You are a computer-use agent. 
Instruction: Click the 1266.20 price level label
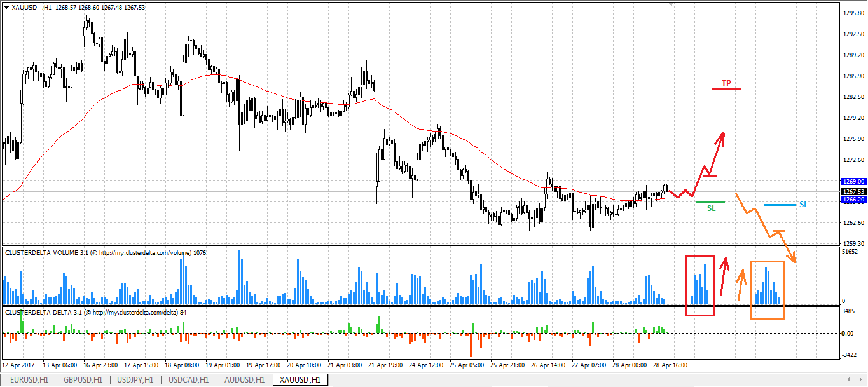(x=853, y=200)
